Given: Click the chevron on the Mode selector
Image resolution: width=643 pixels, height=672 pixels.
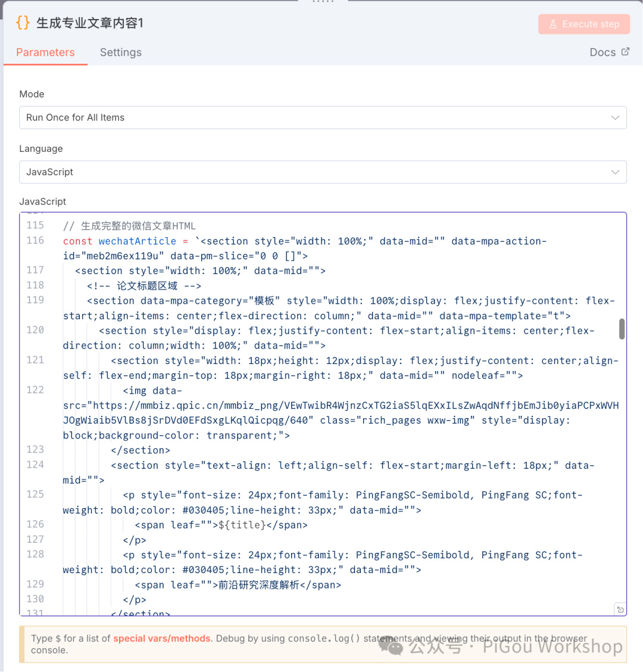Looking at the screenshot, I should click(x=615, y=117).
